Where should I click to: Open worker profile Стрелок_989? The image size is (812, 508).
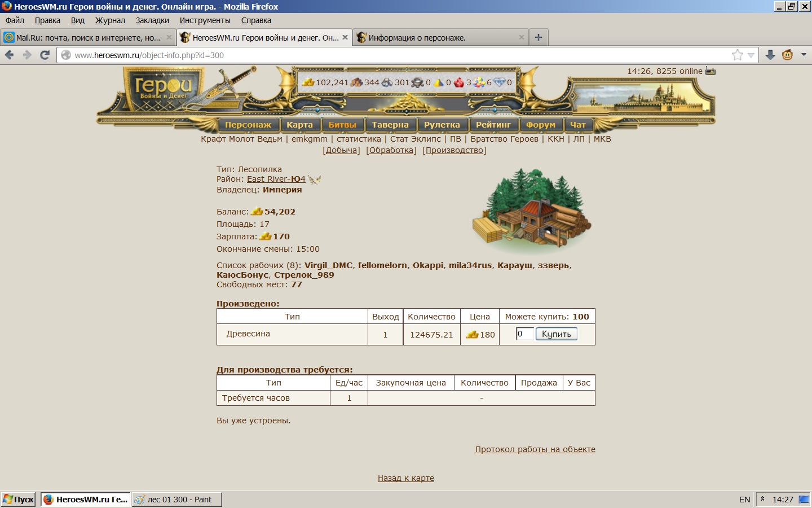point(304,275)
